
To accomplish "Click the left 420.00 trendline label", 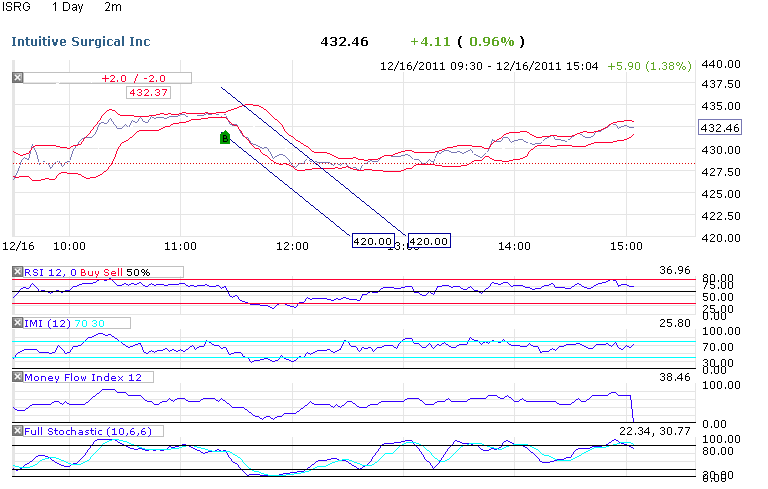I will click(373, 241).
